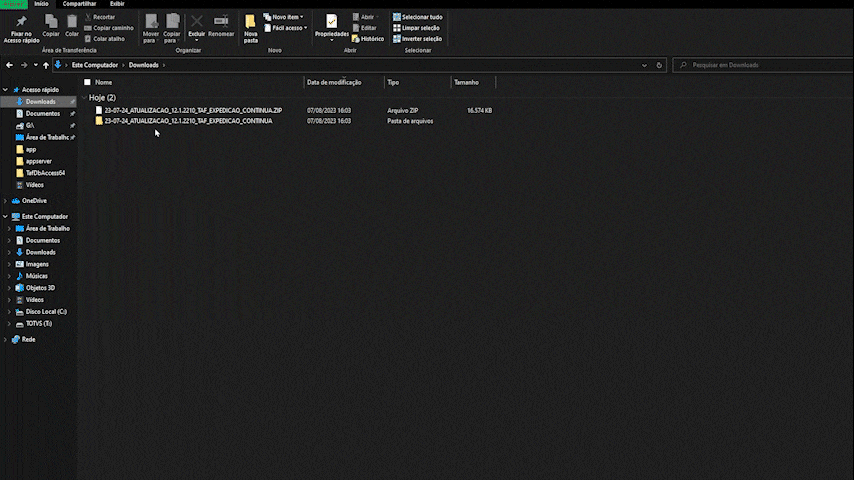This screenshot has height=480, width=854.
Task: Expand OneDrive in the navigation pane
Action: point(5,200)
